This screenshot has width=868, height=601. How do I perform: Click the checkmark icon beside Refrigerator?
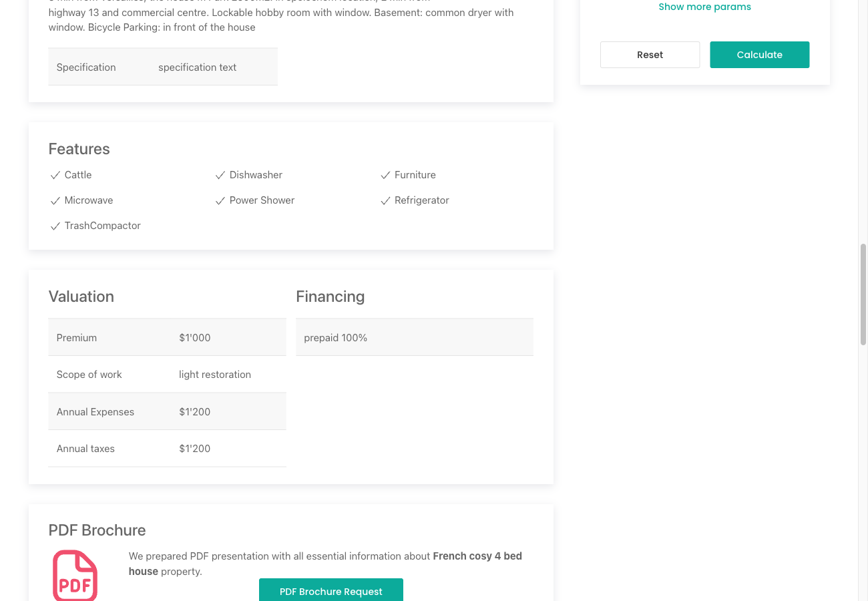point(385,200)
